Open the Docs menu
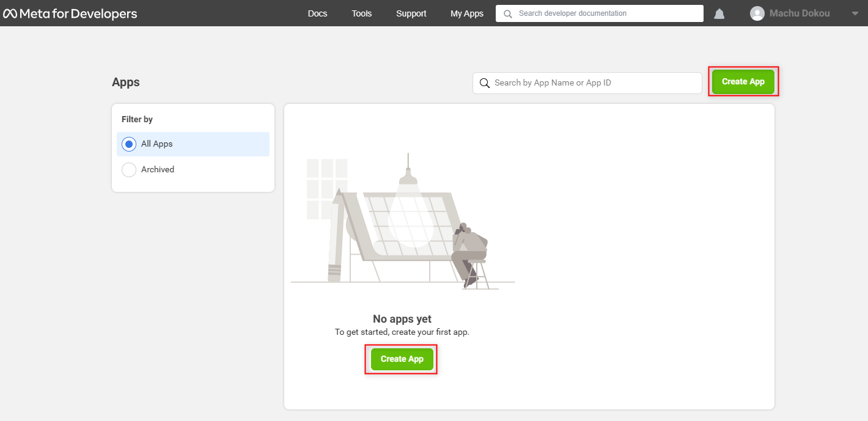Screen dimensions: 868x421 click(x=318, y=13)
